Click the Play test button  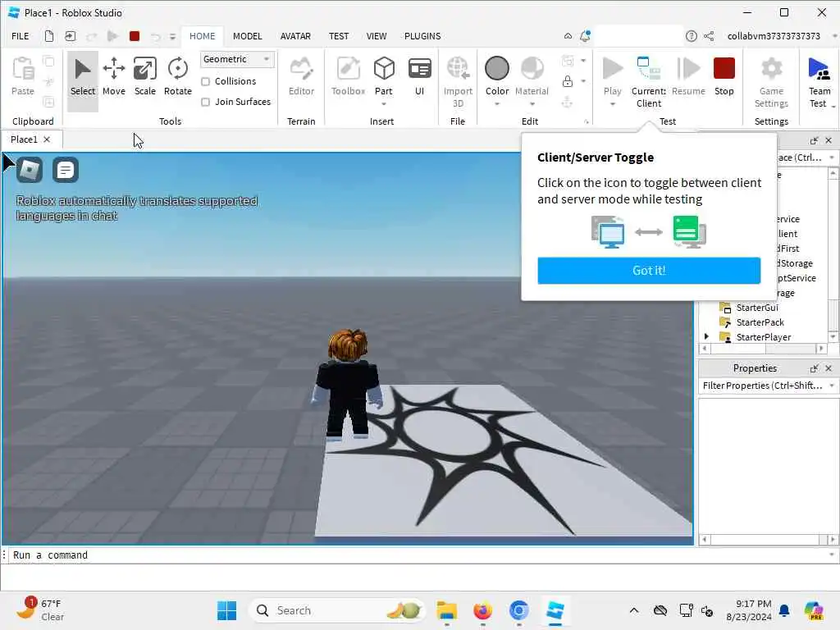coord(612,75)
